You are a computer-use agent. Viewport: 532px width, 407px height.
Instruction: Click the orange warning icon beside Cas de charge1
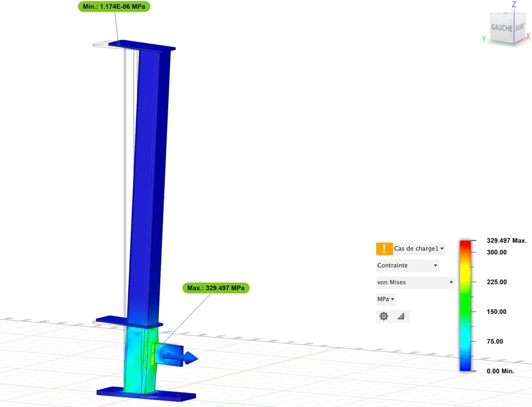coord(384,249)
